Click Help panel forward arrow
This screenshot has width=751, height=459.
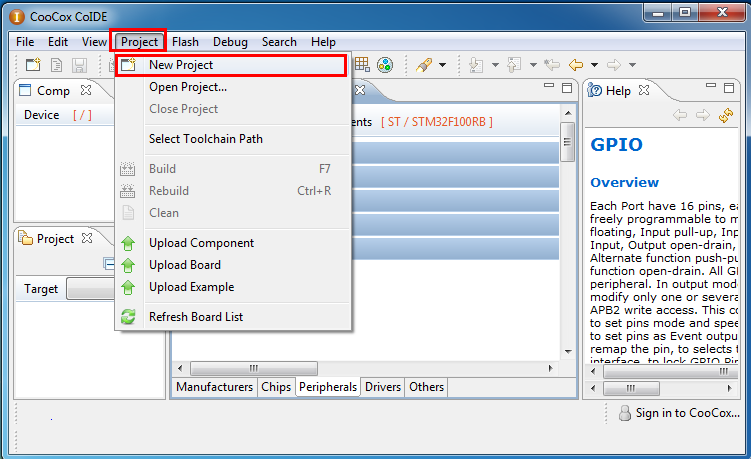pos(703,115)
